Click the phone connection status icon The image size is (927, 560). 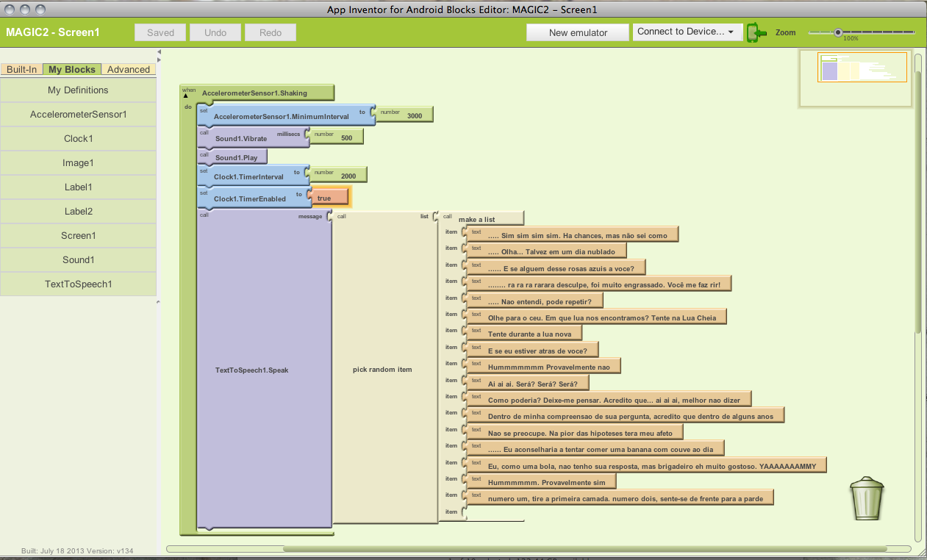[756, 32]
